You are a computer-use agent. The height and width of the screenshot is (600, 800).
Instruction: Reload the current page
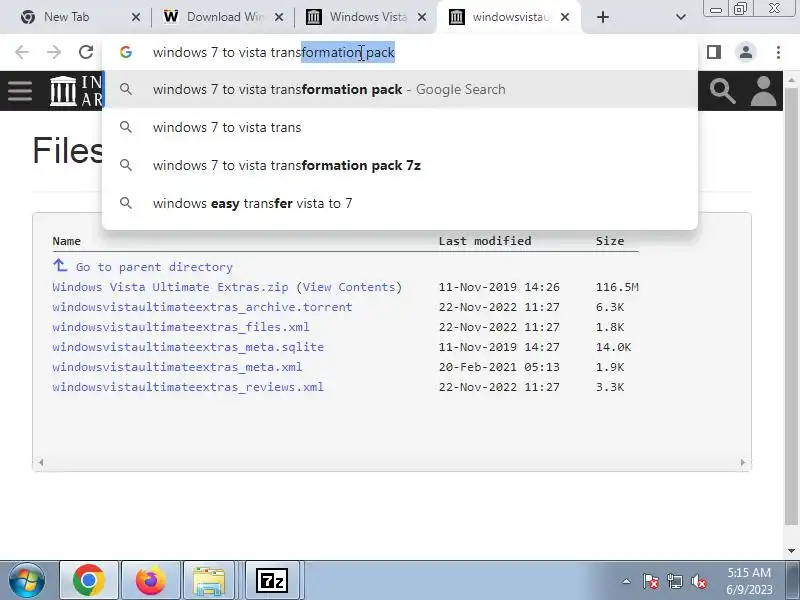coord(86,52)
